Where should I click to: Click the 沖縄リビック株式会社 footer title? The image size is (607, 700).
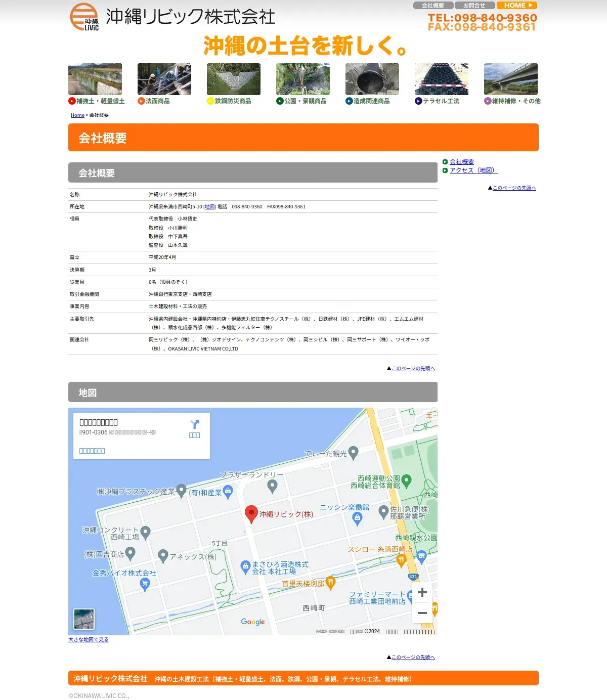coord(110,678)
